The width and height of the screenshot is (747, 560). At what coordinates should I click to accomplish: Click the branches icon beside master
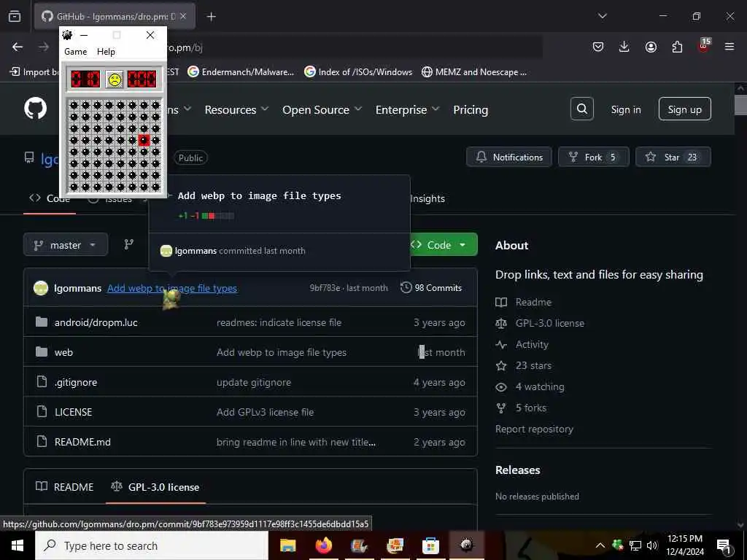pos(129,245)
